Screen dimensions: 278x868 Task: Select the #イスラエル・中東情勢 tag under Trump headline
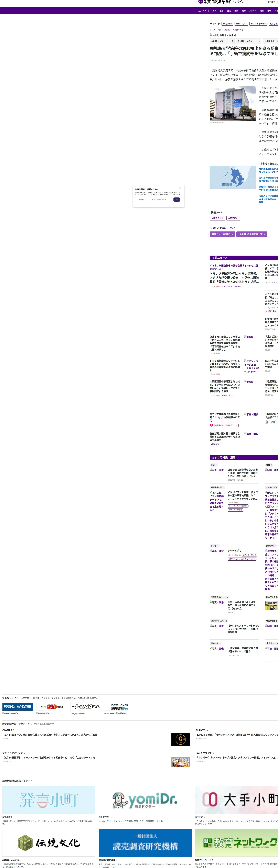click(231, 287)
